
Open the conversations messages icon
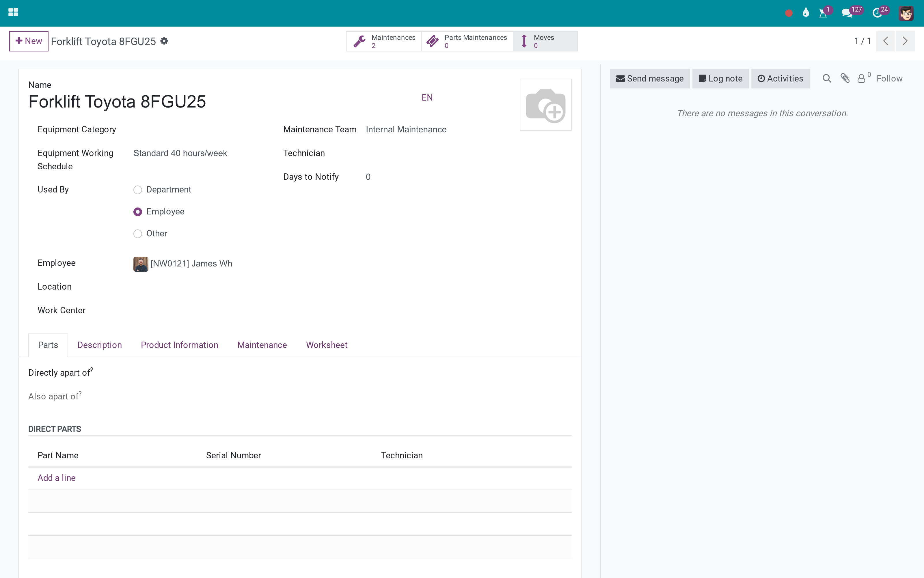[847, 13]
